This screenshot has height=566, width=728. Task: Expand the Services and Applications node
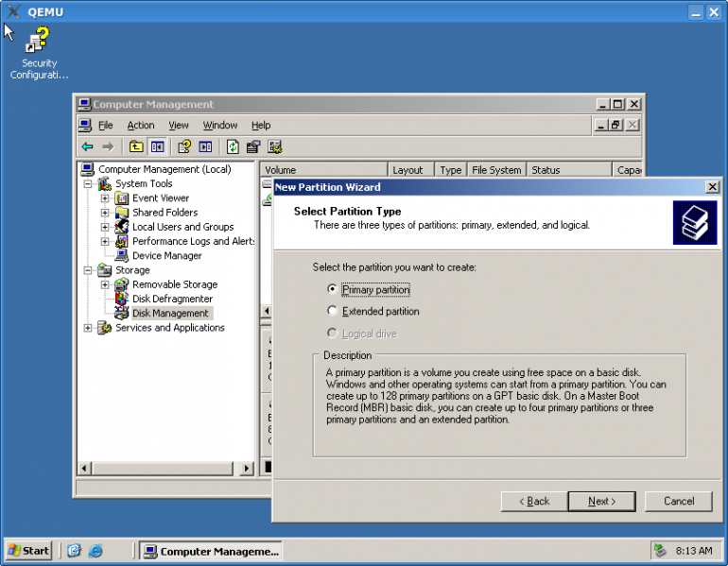(88, 328)
